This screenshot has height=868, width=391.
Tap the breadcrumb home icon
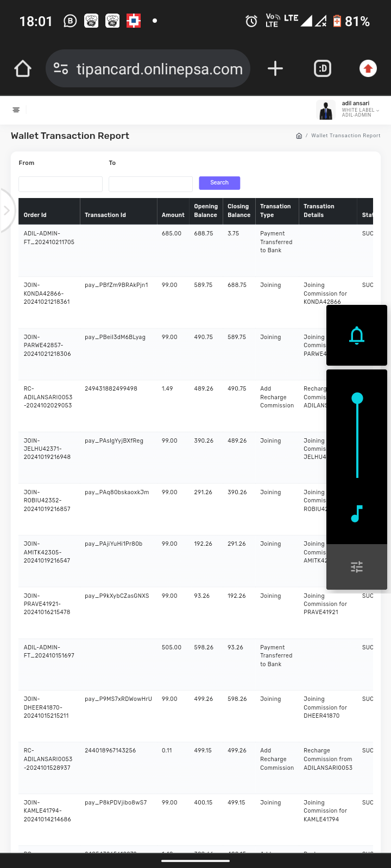pyautogui.click(x=299, y=136)
